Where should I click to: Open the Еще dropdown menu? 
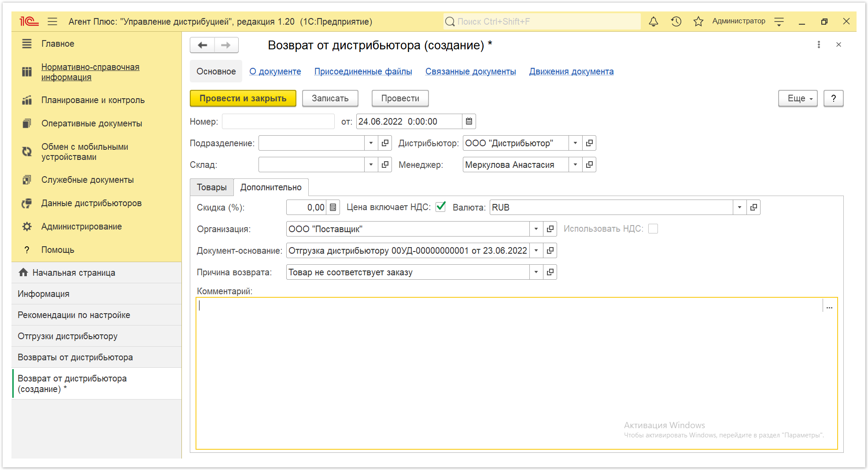[798, 98]
